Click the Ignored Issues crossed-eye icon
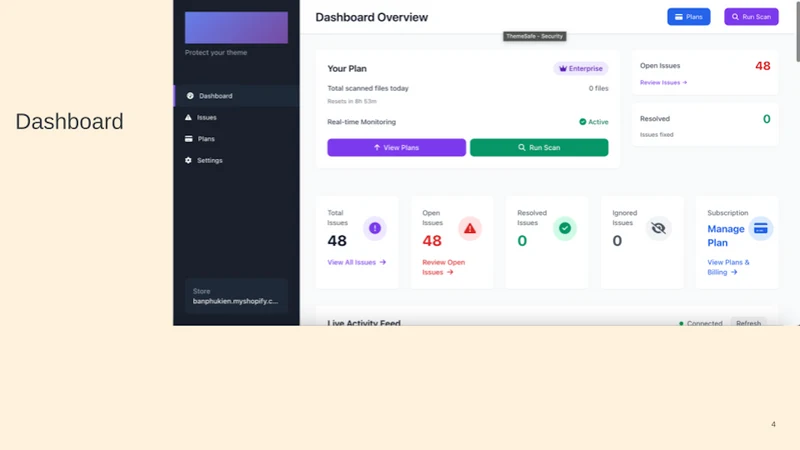 (659, 228)
